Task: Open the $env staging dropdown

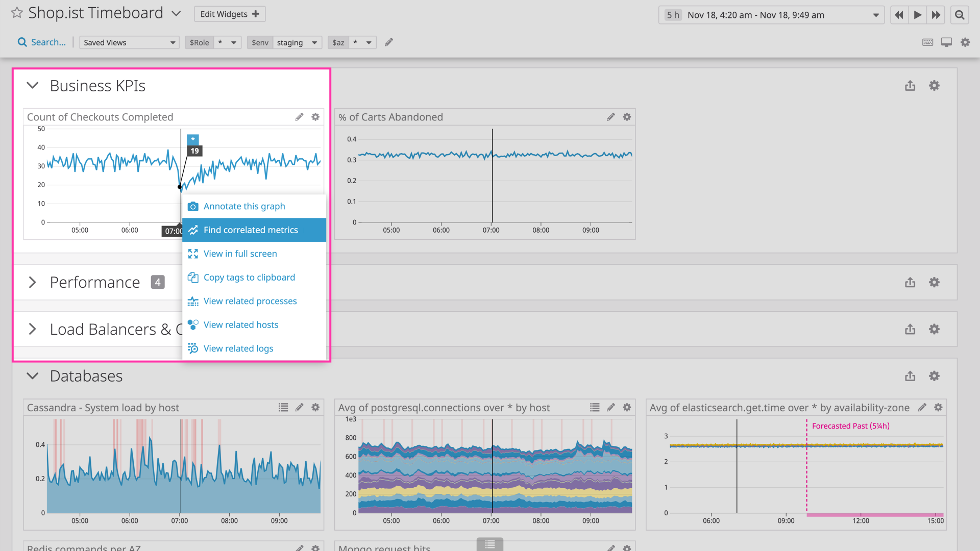Action: (296, 42)
